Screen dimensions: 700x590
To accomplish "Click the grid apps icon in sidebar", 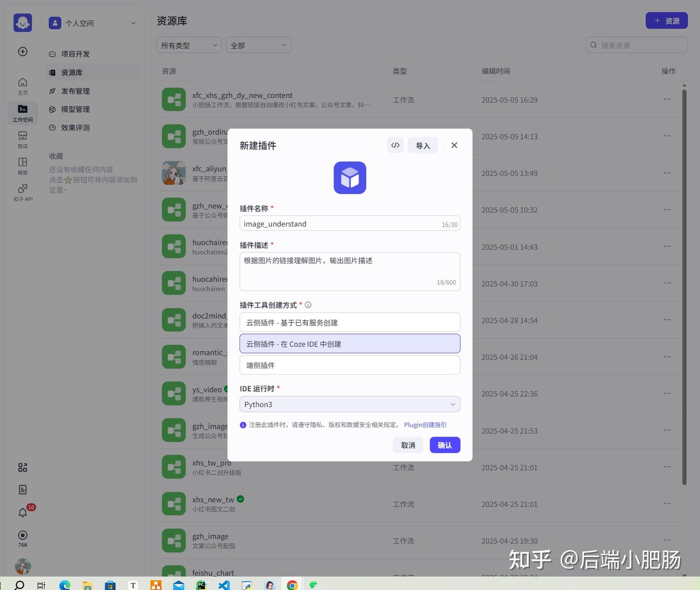I will [x=23, y=468].
